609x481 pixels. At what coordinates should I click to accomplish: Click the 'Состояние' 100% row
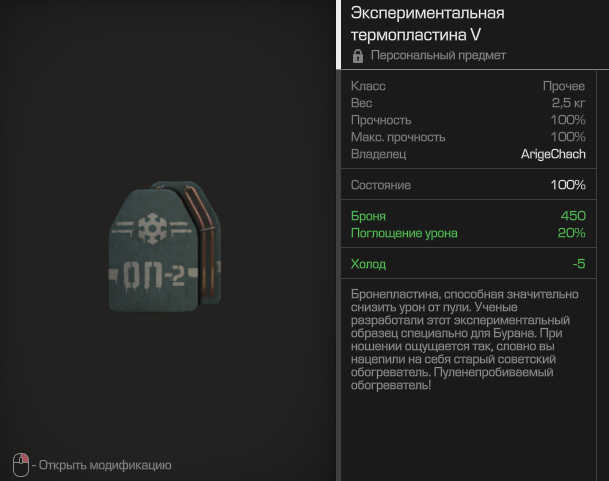[468, 185]
